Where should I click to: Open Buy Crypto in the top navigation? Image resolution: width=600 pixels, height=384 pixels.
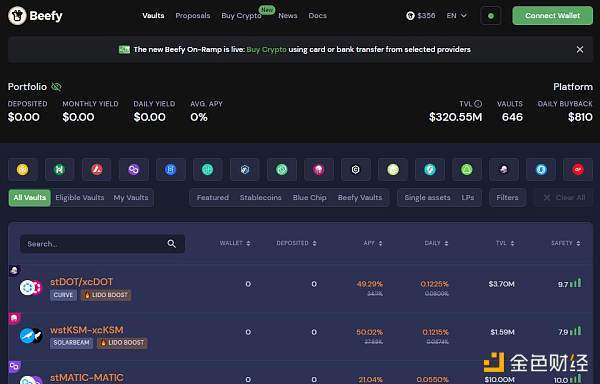(x=241, y=16)
